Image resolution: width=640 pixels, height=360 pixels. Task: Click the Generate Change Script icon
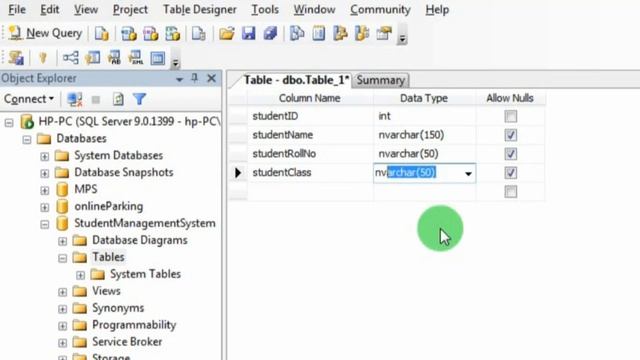point(16,58)
